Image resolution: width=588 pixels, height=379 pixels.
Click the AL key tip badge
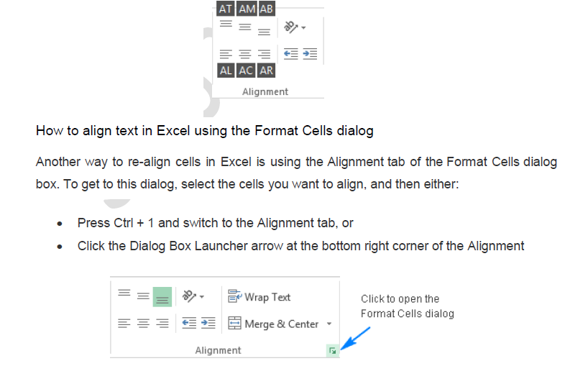pos(226,70)
